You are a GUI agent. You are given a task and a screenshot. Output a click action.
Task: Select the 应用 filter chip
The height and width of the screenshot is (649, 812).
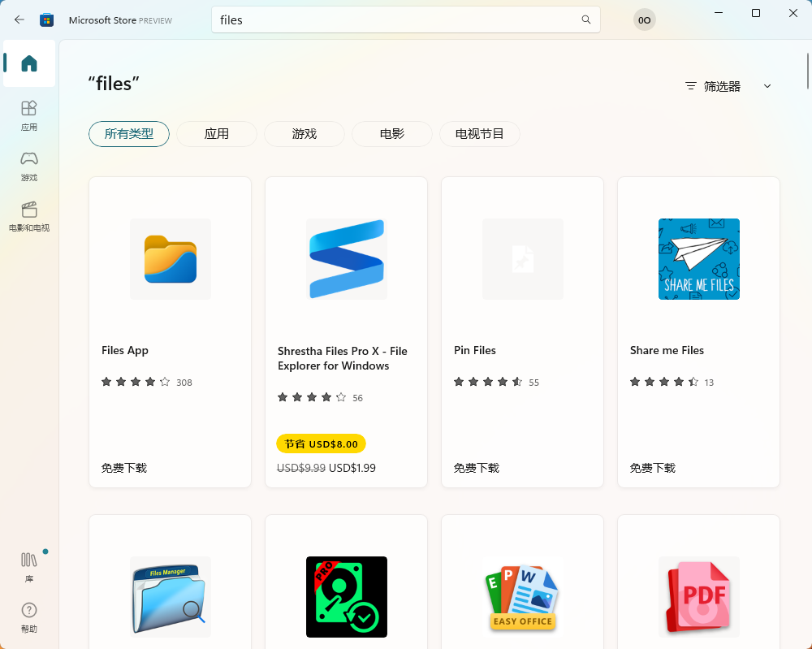[216, 134]
